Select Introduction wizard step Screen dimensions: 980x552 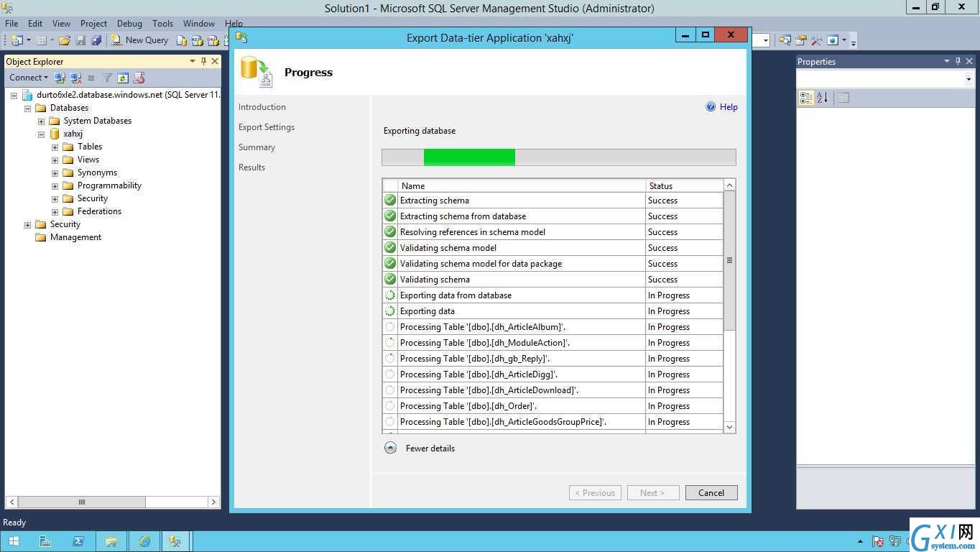[262, 107]
